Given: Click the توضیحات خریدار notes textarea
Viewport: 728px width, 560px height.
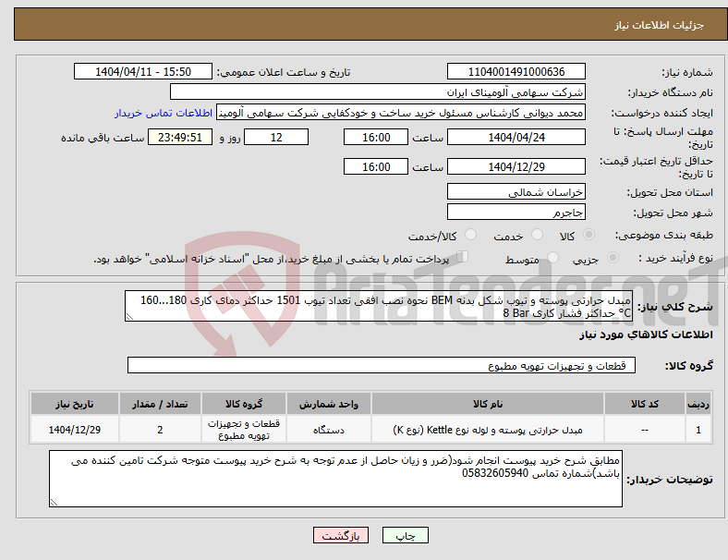Looking at the screenshot, I should point(335,479).
